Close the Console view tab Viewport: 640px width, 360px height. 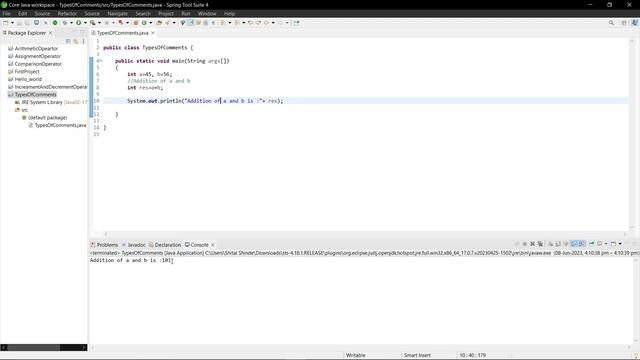(213, 245)
